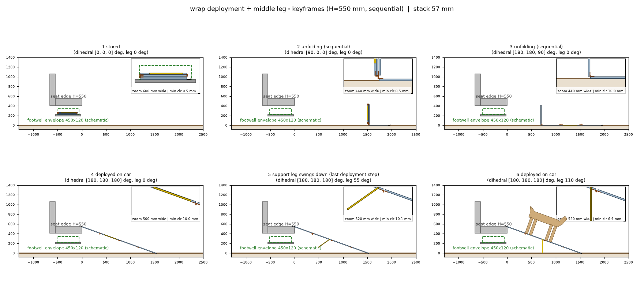Click the vertical yellow support leg in panel 6
Screen dimensions: 644x302
click(542, 246)
